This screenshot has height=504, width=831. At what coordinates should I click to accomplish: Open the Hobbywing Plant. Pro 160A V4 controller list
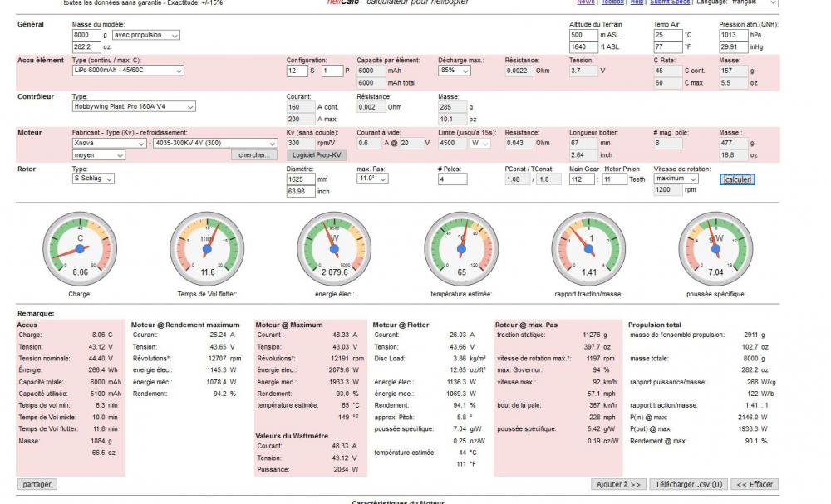click(x=134, y=106)
